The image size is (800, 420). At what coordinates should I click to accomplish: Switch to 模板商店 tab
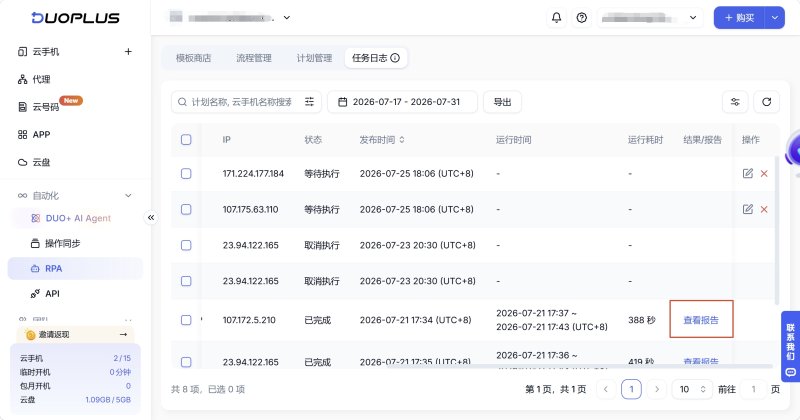pyautogui.click(x=193, y=58)
